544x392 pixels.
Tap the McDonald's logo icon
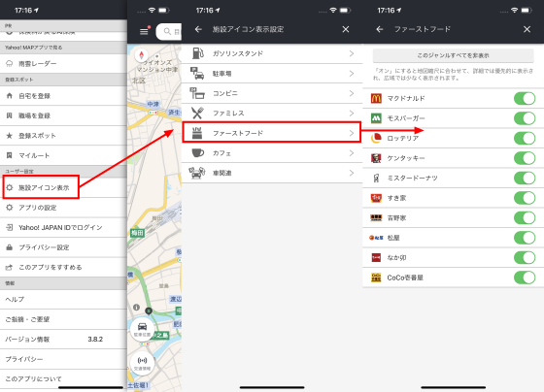[x=376, y=98]
